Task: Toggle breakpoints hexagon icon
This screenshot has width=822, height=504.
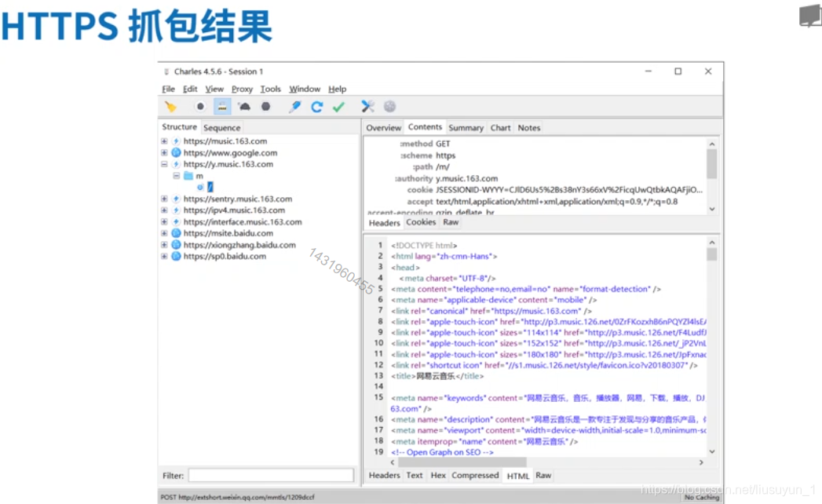Action: click(x=266, y=107)
